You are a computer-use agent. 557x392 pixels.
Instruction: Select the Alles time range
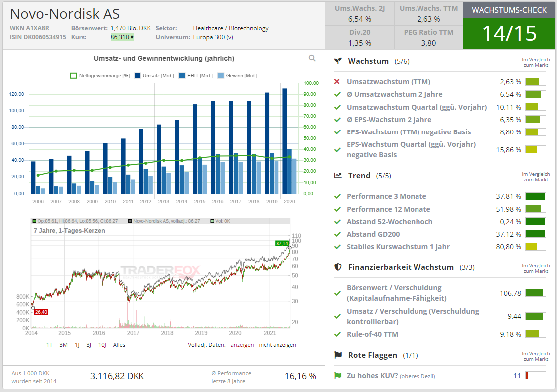point(119,345)
